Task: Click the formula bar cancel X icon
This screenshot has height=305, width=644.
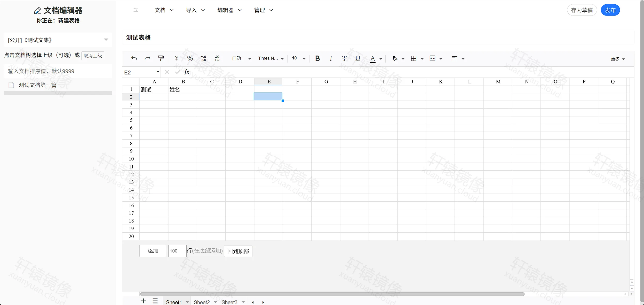Action: [167, 72]
